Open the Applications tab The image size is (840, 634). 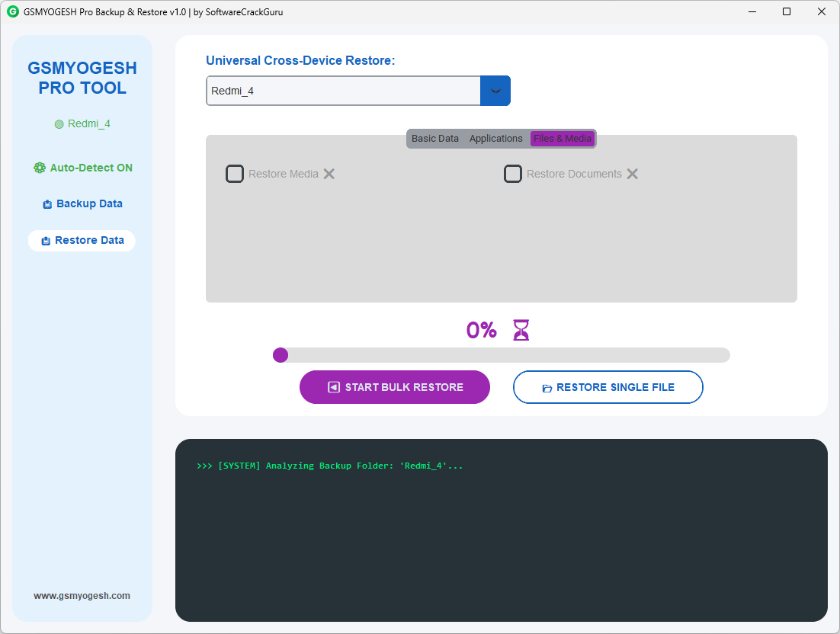tap(496, 139)
